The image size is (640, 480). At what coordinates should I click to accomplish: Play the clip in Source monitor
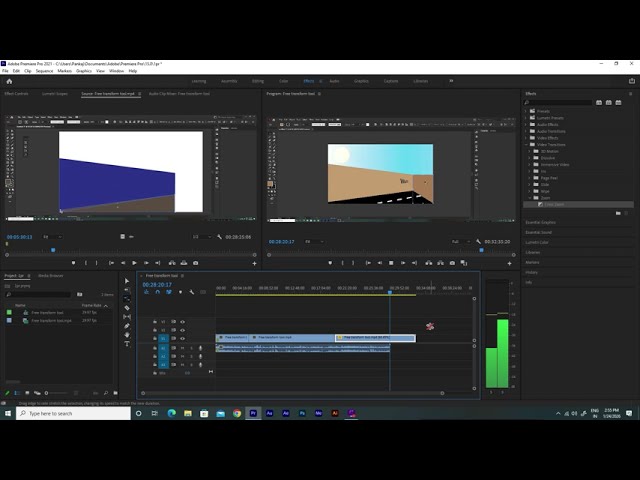(134, 263)
